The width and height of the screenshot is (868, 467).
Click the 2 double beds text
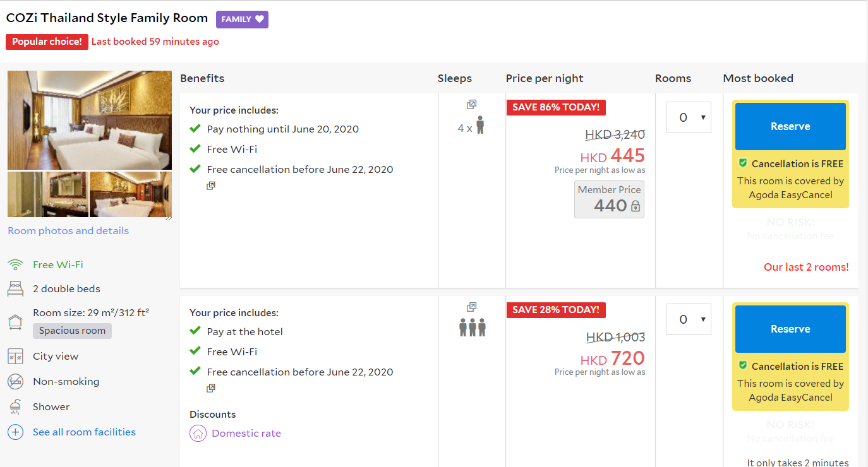coord(66,289)
